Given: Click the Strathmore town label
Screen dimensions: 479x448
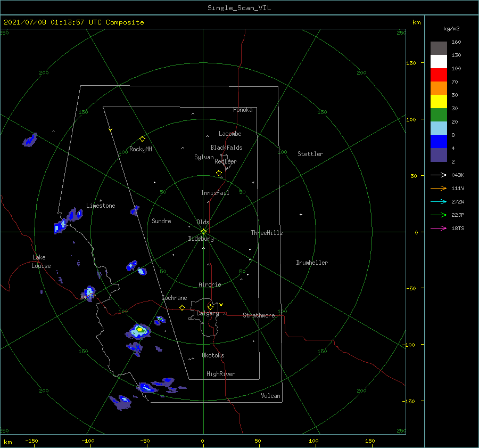Looking at the screenshot, I should point(259,315).
